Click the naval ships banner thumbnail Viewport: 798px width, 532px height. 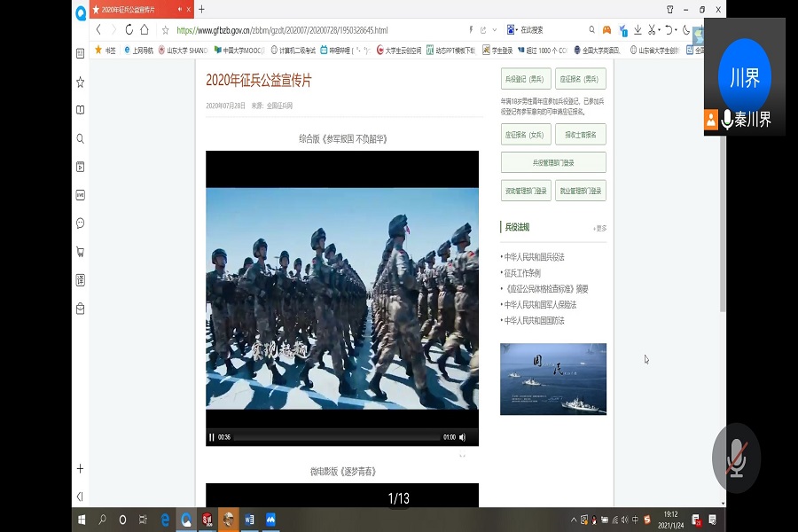click(x=553, y=379)
